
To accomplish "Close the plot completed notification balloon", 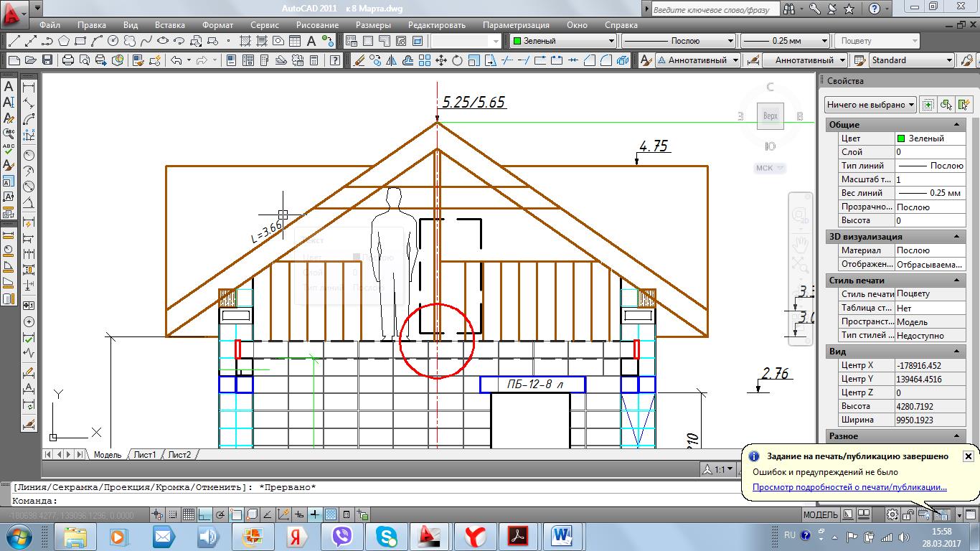I will (x=968, y=456).
